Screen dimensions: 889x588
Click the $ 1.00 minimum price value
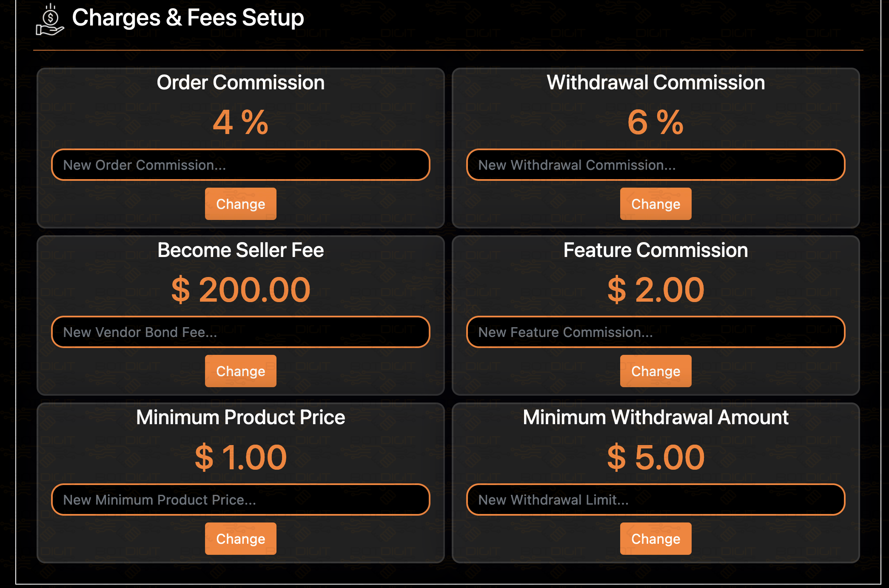tap(241, 457)
